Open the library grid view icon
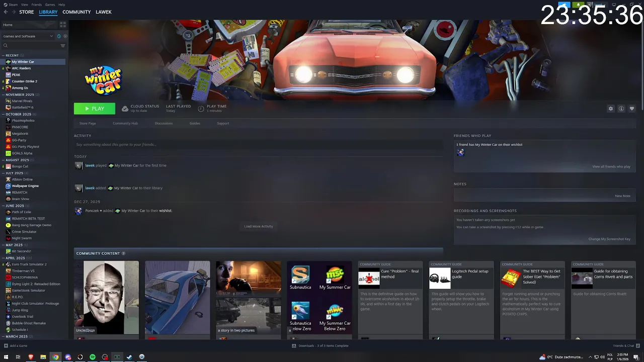Image resolution: width=644 pixels, height=362 pixels. click(63, 24)
